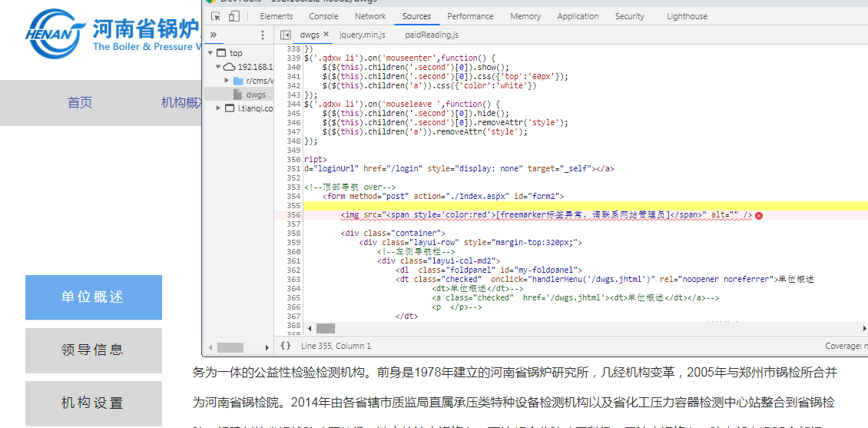The image size is (868, 428).
Task: Expand the r/cms folder
Action: click(x=227, y=81)
